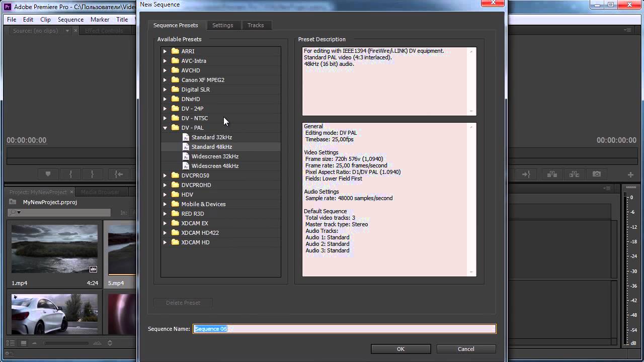644x362 pixels.
Task: Click the Mobile & Devices folder label
Action: [x=203, y=204]
